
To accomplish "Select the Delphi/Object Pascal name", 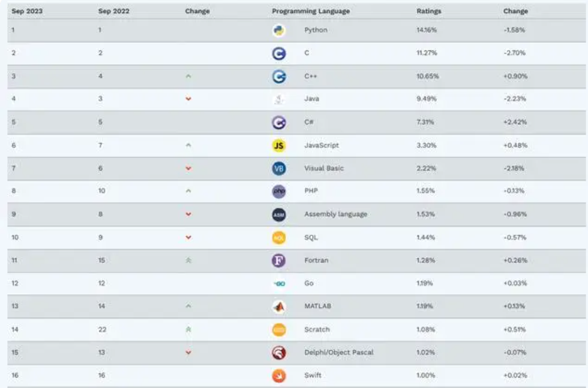I will click(x=339, y=353).
